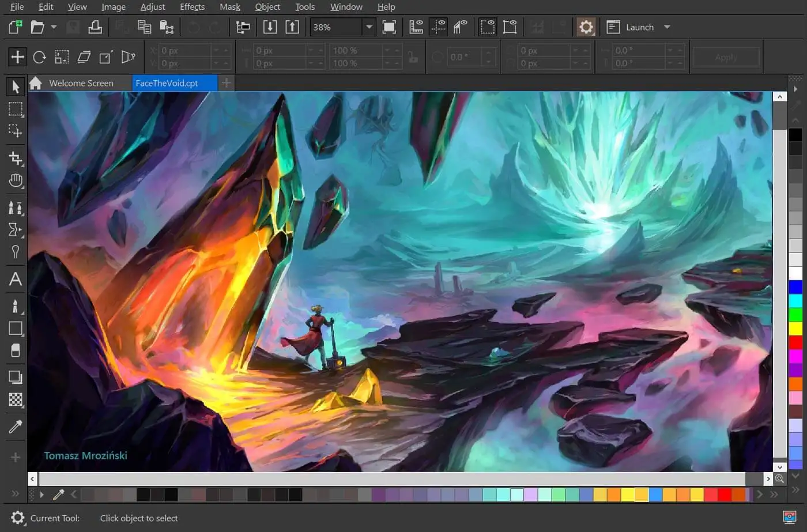Click the Options gear button
The width and height of the screenshot is (807, 532).
pyautogui.click(x=586, y=27)
